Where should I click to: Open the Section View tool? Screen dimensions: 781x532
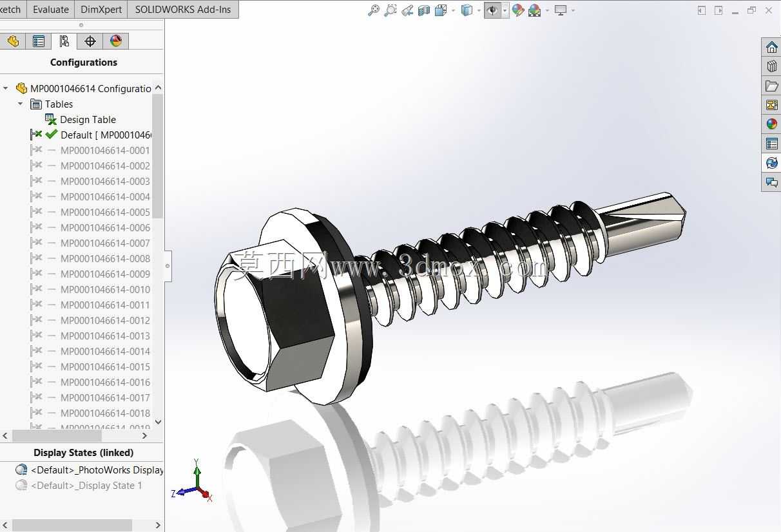424,10
